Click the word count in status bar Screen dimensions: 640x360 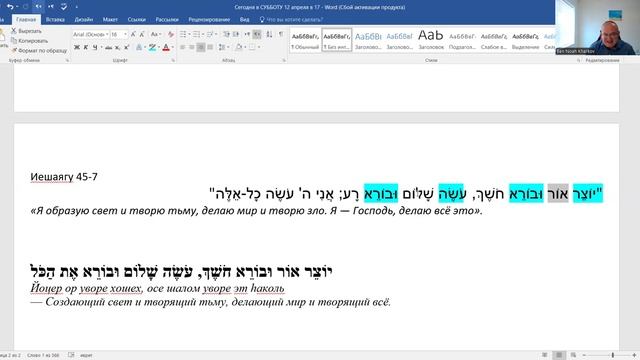[43, 355]
